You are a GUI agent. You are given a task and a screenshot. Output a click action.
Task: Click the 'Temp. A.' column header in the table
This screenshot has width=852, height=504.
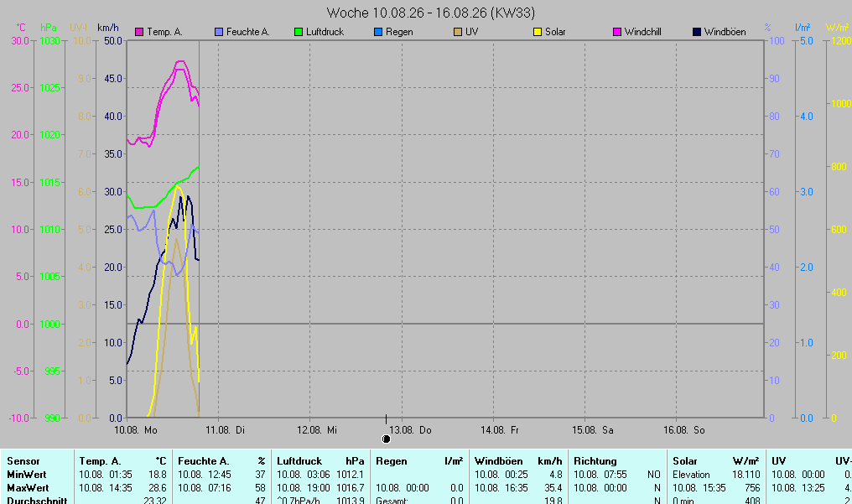click(100, 461)
